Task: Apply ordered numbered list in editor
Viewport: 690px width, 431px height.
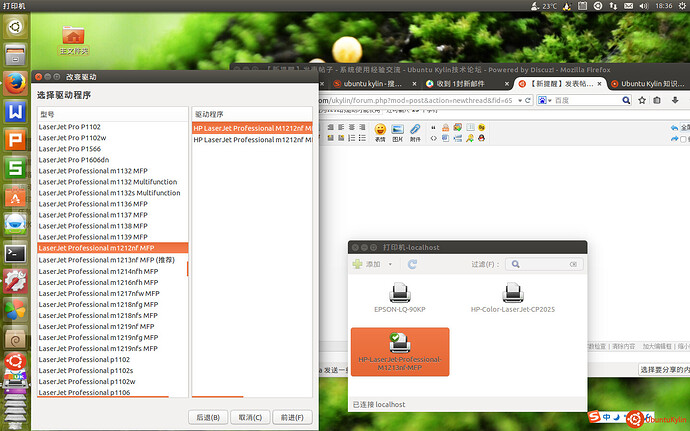Action: pos(352,138)
